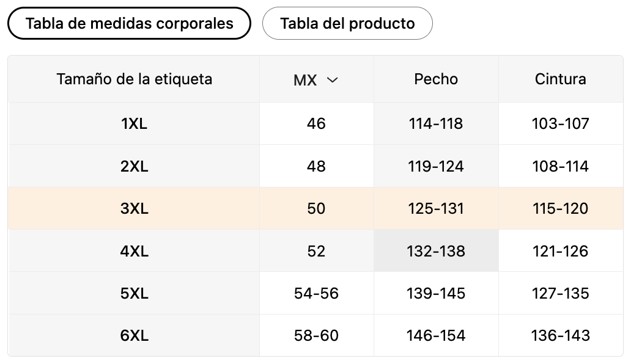Select the 2XL size row label
The width and height of the screenshot is (631, 364).
tap(134, 166)
